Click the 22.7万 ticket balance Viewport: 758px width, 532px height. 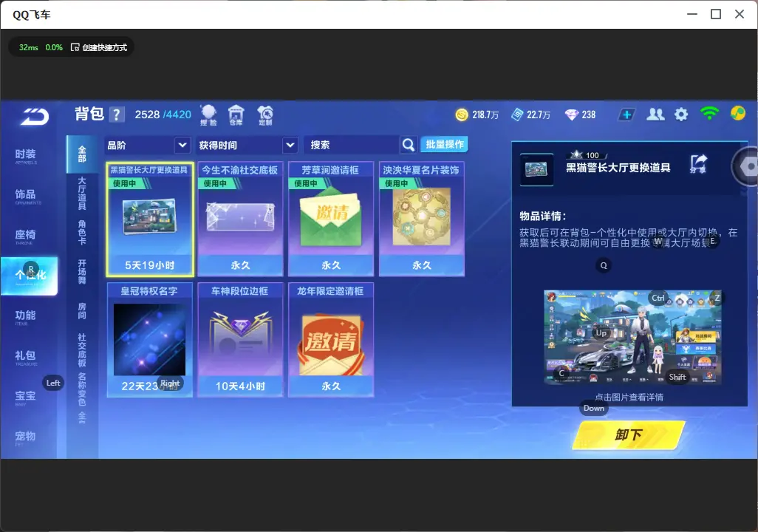pyautogui.click(x=539, y=115)
